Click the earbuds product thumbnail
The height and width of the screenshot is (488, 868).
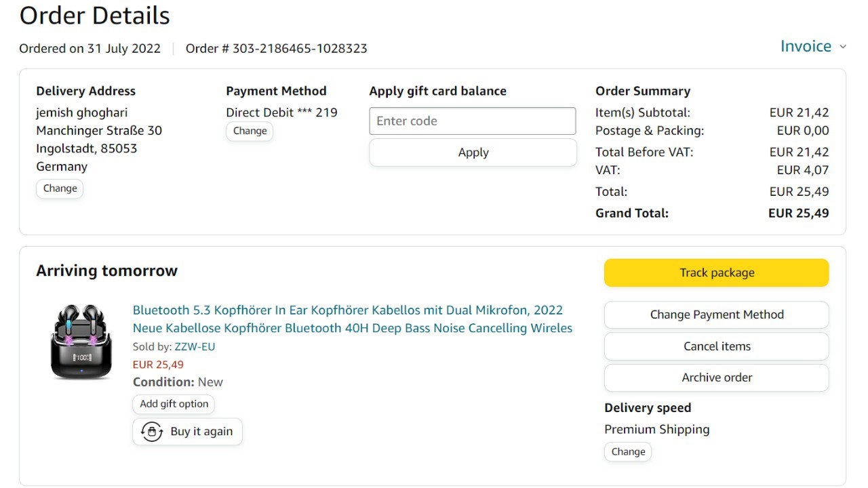click(x=81, y=342)
